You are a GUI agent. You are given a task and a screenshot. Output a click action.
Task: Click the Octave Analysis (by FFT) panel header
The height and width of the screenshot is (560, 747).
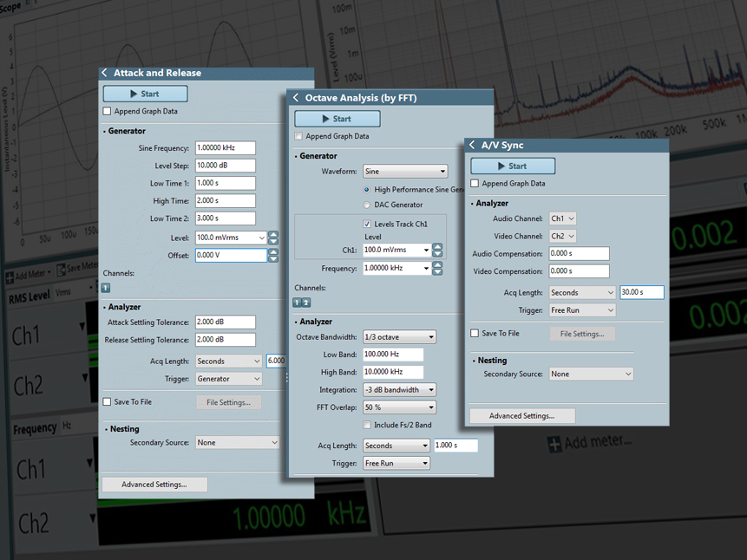click(x=373, y=98)
